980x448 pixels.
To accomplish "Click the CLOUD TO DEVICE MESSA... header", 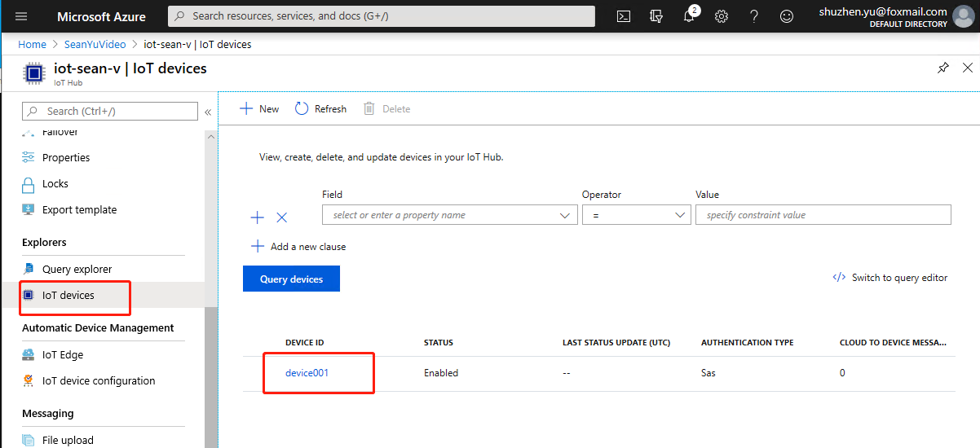I will point(894,343).
